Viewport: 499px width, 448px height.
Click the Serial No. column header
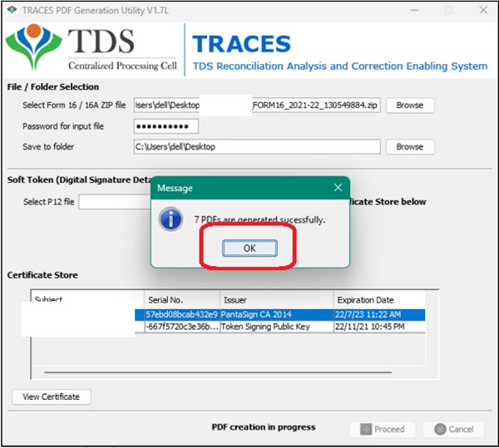click(182, 300)
